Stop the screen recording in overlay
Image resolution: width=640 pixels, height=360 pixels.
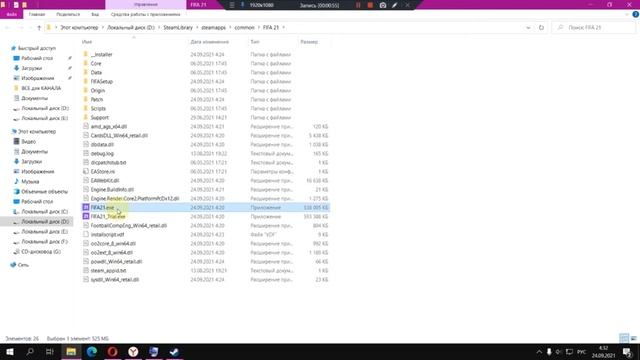pyautogui.click(x=370, y=5)
